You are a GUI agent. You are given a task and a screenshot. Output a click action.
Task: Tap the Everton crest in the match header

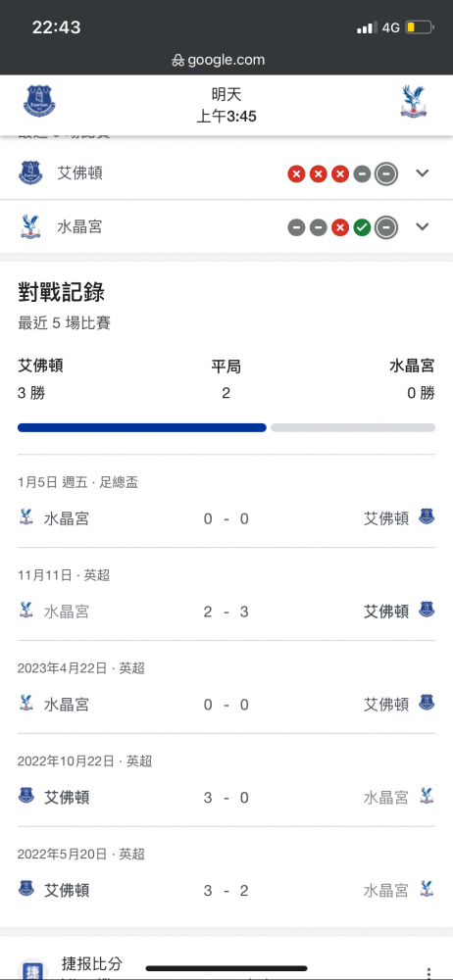coord(40,103)
